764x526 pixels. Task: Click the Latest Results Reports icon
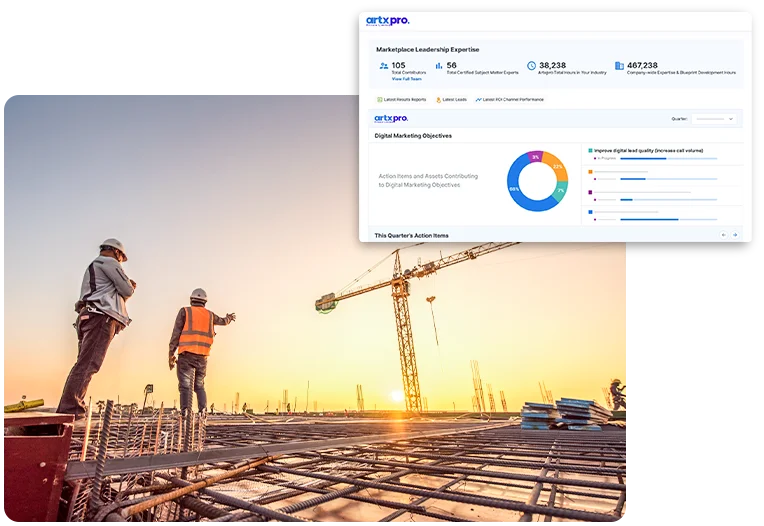pos(380,100)
